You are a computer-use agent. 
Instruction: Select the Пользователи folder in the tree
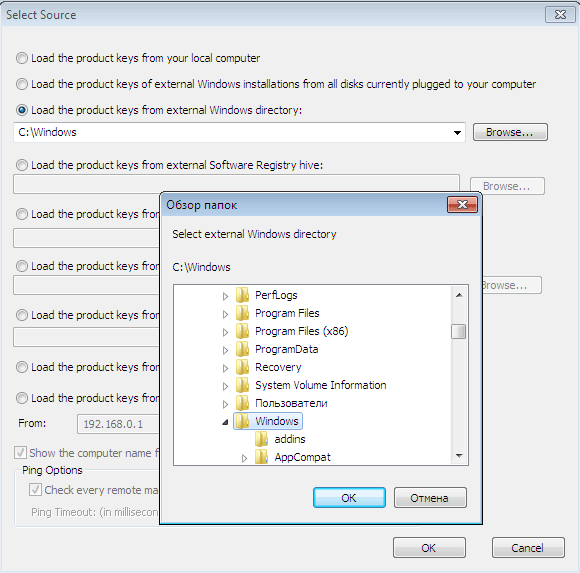pos(291,403)
